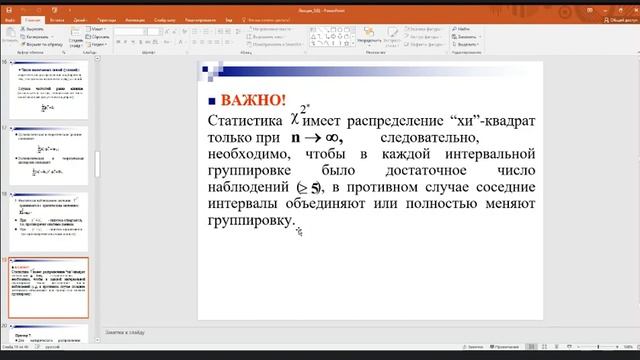Justify the text
Viewport: 640px width, 360px height.
(x=217, y=42)
